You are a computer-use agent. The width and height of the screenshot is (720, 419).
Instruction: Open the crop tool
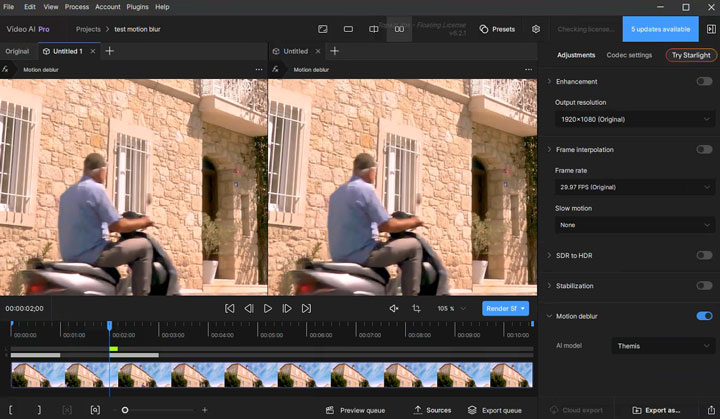[x=416, y=309]
